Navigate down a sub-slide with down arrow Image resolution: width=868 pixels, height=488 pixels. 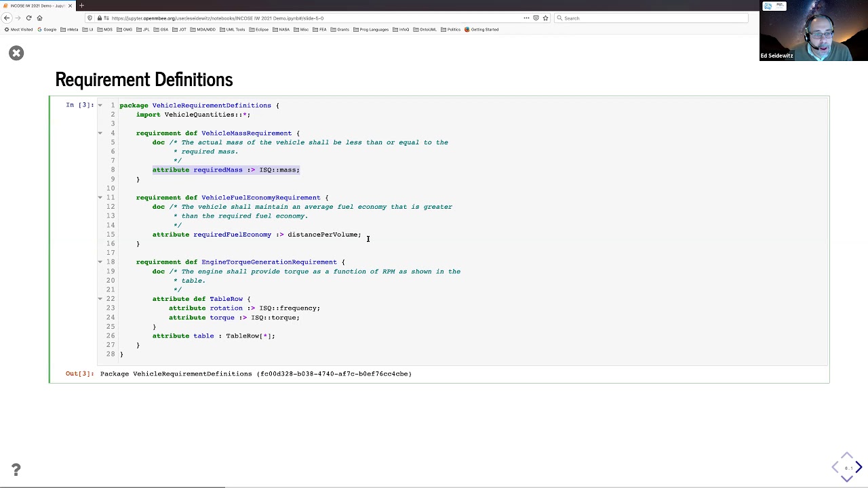(847, 479)
